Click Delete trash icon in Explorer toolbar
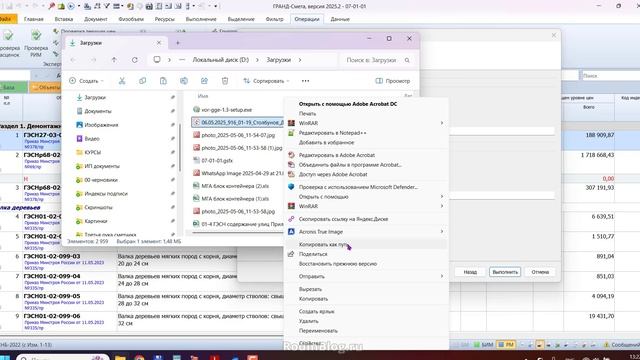This screenshot has height=360, width=640. tap(225, 81)
